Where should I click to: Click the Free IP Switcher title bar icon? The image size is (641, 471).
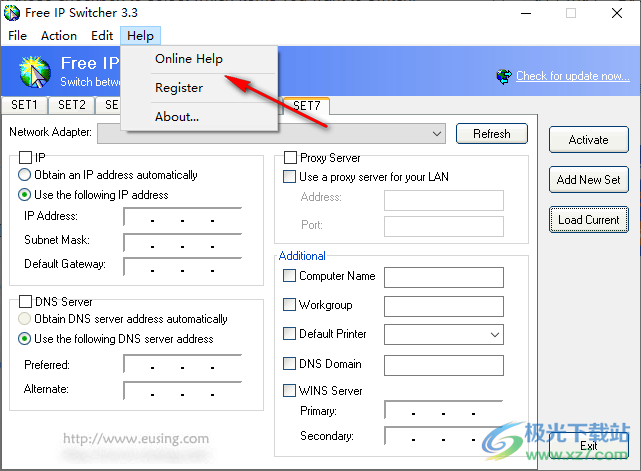click(x=11, y=13)
